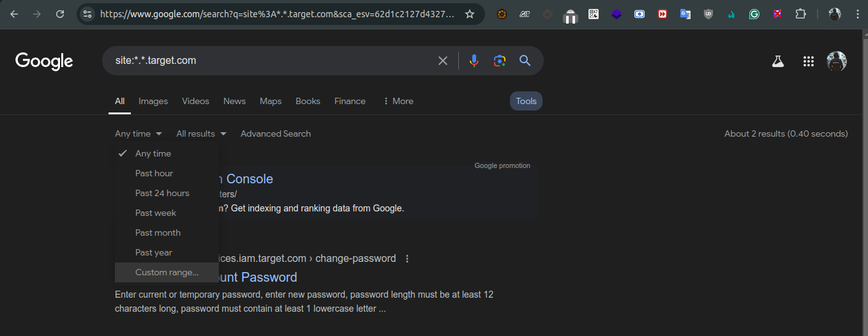Choose Past 24 hours filter
Screen dimensions: 868x336
167,193
